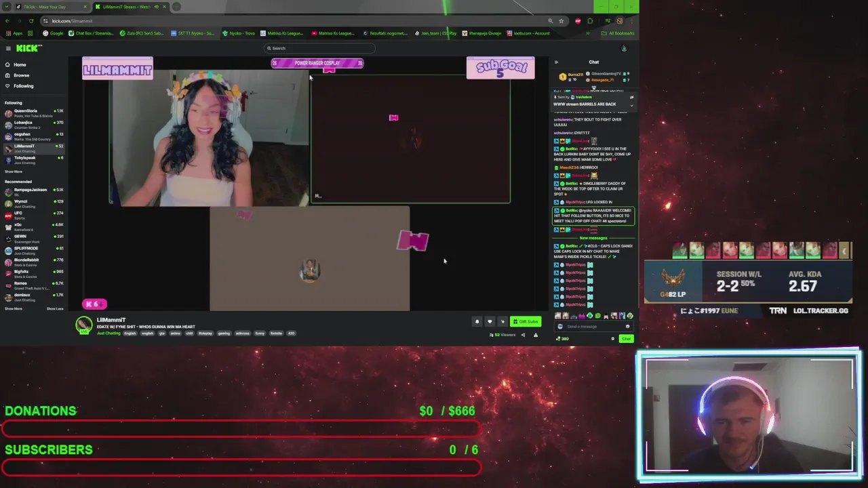The image size is (868, 488).
Task: Collapse the chat panel arrow icon
Action: [556, 62]
